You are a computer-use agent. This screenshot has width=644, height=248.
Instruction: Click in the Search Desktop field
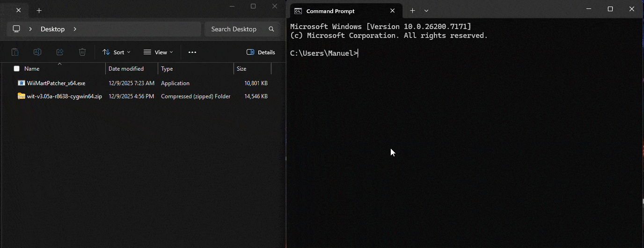(x=234, y=29)
